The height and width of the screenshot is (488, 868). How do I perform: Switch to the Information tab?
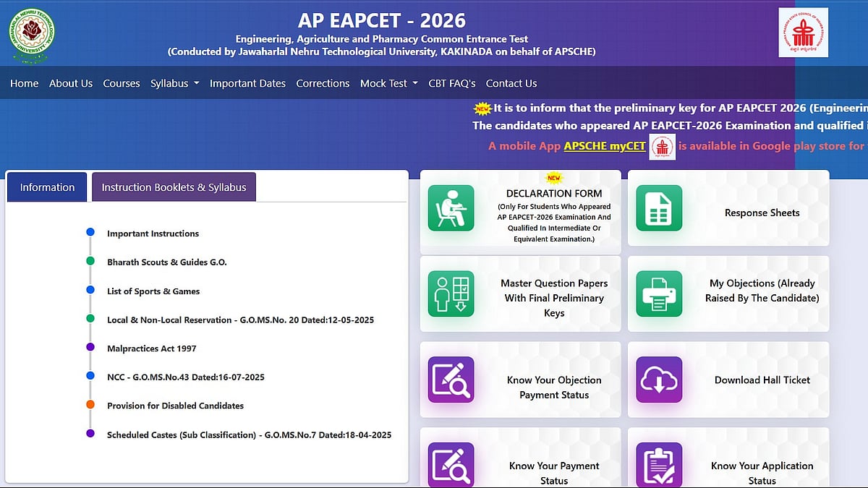point(47,187)
